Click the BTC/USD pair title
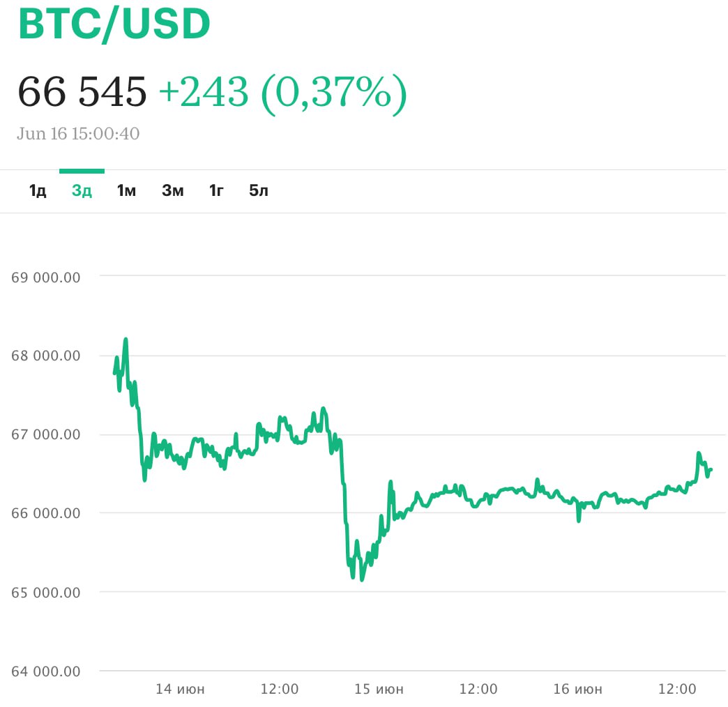This screenshot has height=707, width=728. pos(114,25)
